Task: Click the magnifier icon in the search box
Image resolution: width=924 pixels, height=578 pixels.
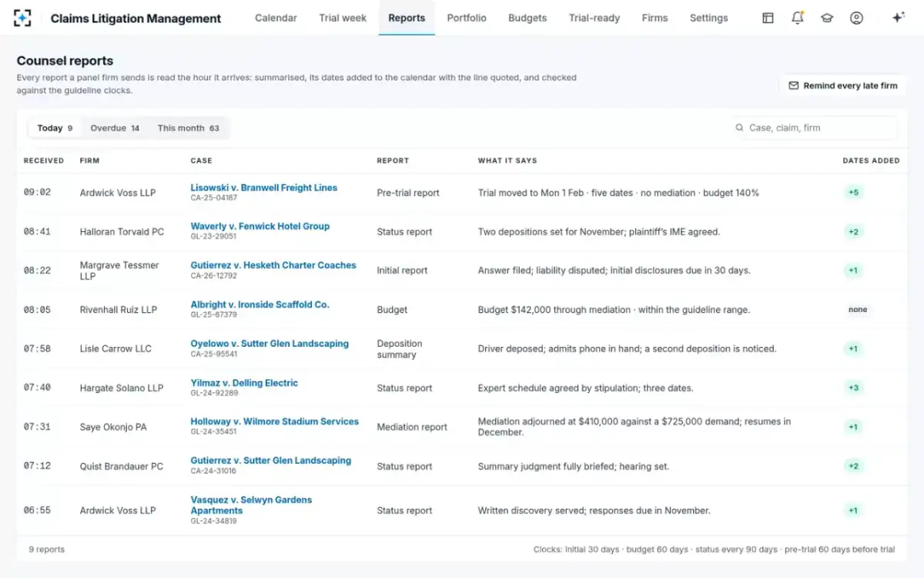Action: click(740, 128)
